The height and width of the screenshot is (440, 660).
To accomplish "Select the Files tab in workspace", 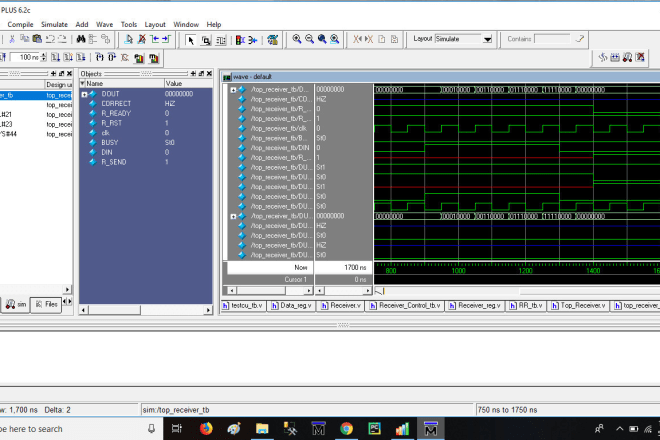I will (x=47, y=304).
